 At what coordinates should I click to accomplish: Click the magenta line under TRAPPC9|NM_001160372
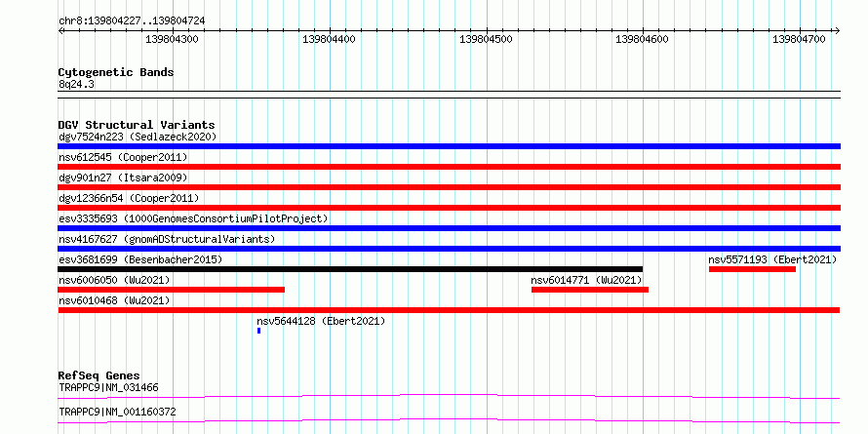[x=449, y=420]
